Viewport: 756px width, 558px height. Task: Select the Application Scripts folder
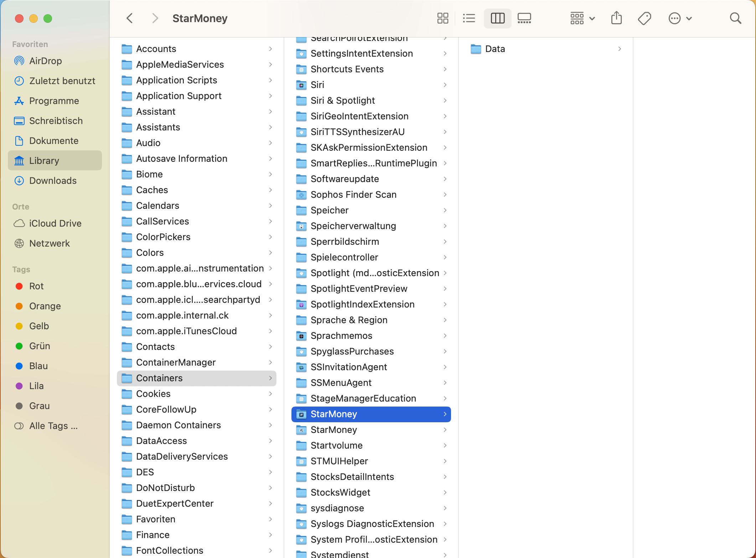tap(197, 80)
